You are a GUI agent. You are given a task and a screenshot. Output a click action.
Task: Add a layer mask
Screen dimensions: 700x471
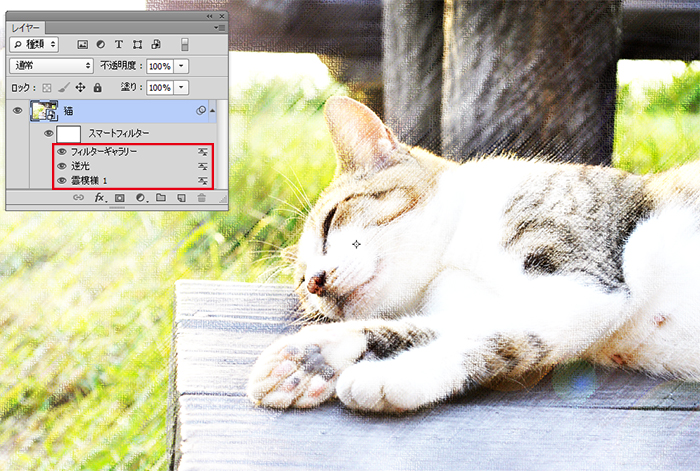[x=119, y=199]
